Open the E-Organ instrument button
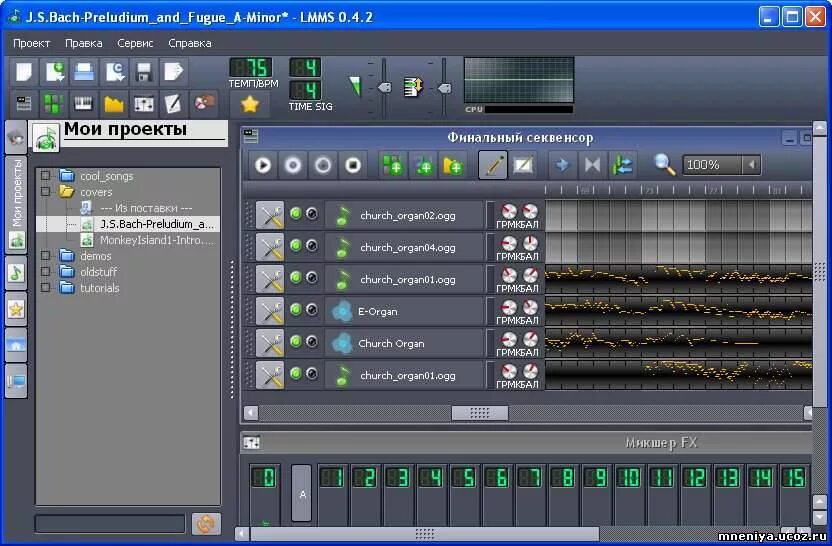The height and width of the screenshot is (546, 832). click(x=404, y=311)
